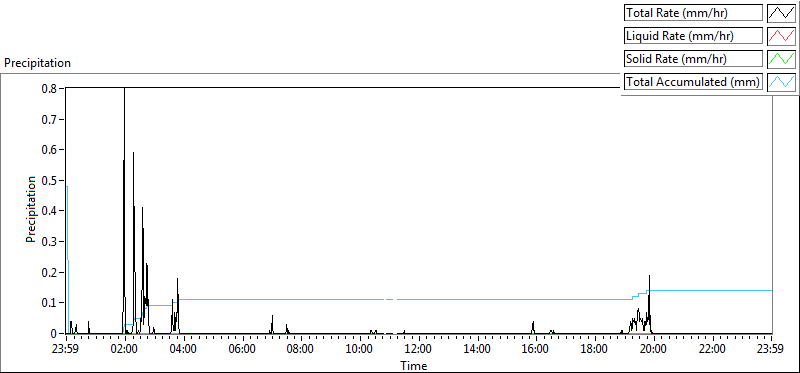Screen dimensions: 800x373
Task: Click the Time axis label
Action: pos(414,365)
